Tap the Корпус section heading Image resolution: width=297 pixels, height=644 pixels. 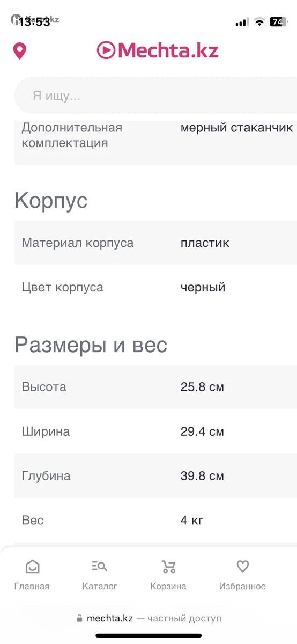[x=51, y=201]
